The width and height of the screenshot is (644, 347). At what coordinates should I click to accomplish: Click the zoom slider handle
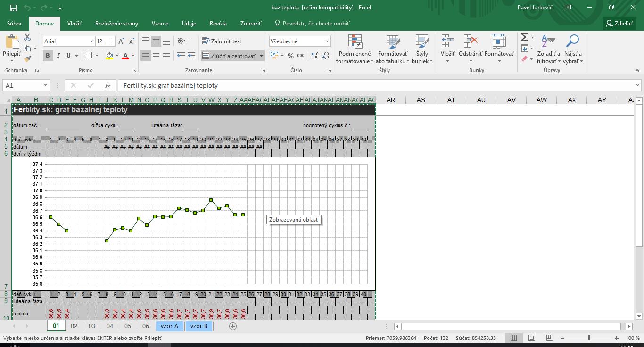[x=589, y=338]
